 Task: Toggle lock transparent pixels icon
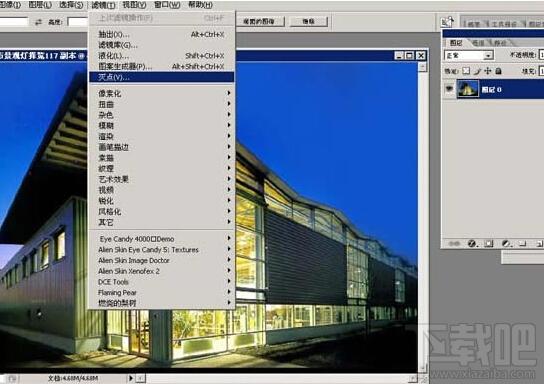tap(466, 71)
